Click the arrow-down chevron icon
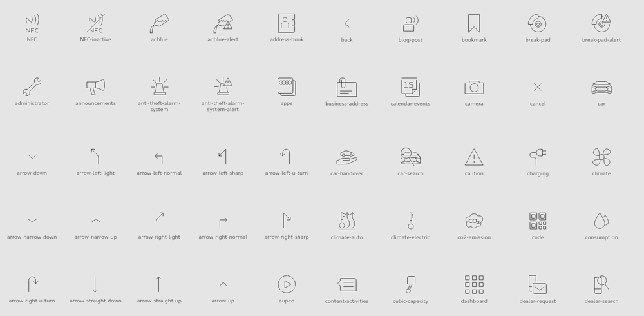 click(32, 157)
